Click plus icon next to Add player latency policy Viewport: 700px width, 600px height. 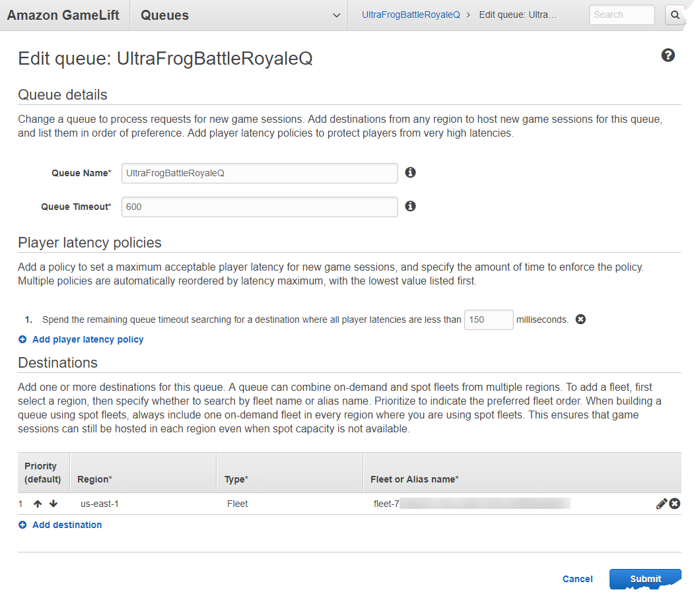click(x=22, y=339)
